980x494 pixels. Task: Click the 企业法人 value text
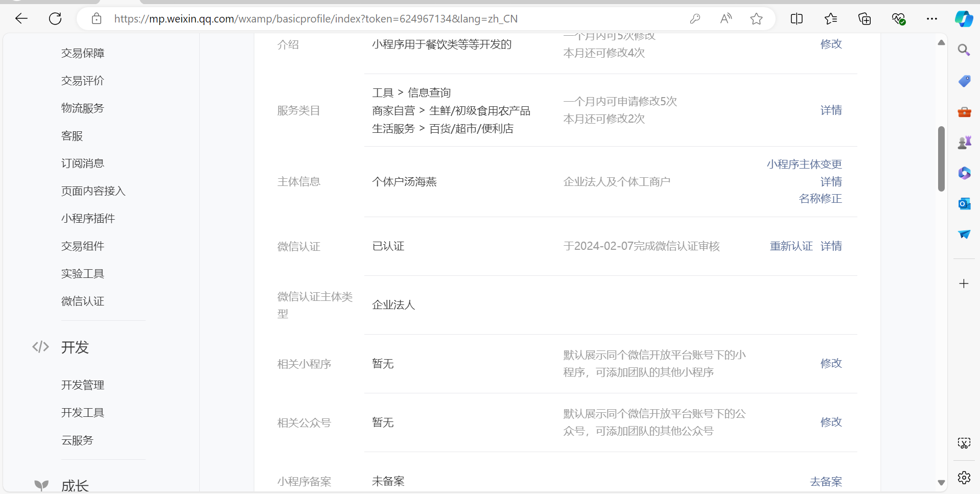(x=393, y=305)
